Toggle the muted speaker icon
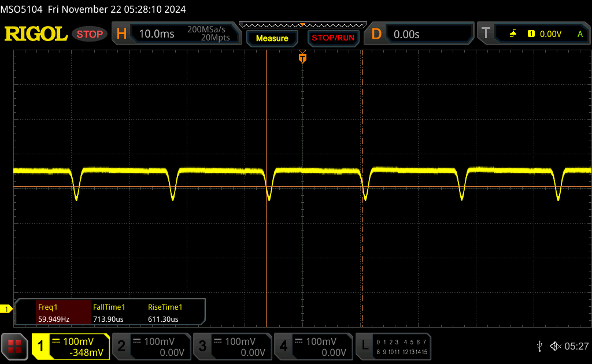Viewport: 592px width, 364px height. (556, 346)
